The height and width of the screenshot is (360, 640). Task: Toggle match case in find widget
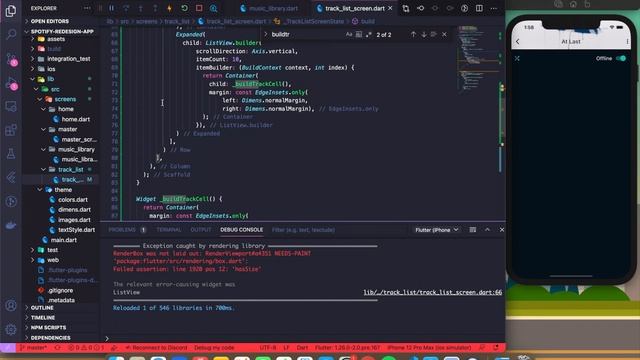pos(349,35)
